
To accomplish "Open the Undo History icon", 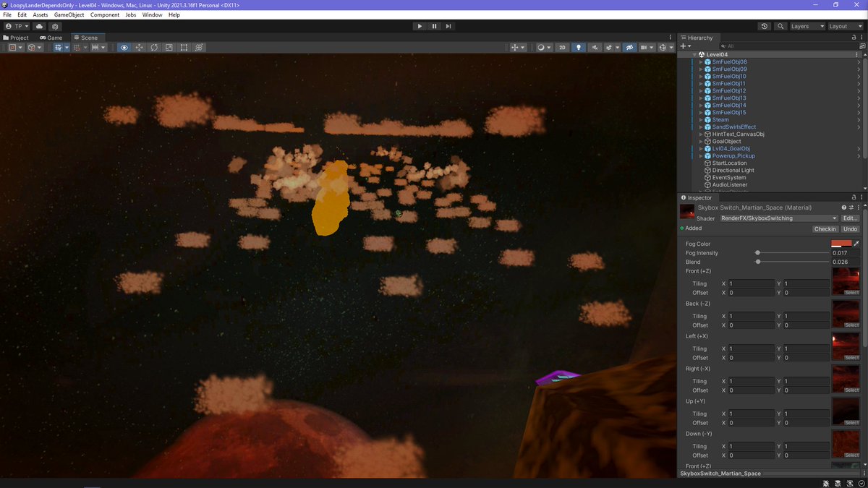I will tap(765, 26).
